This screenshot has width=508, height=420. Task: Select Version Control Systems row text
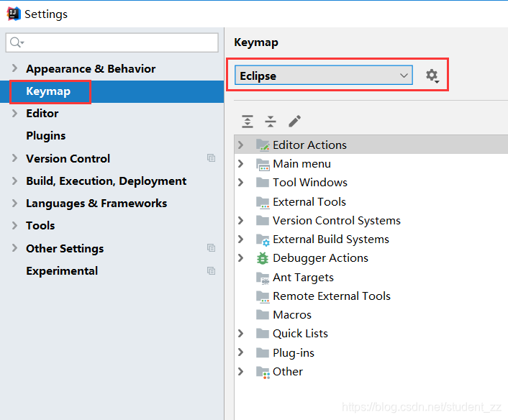(x=337, y=221)
